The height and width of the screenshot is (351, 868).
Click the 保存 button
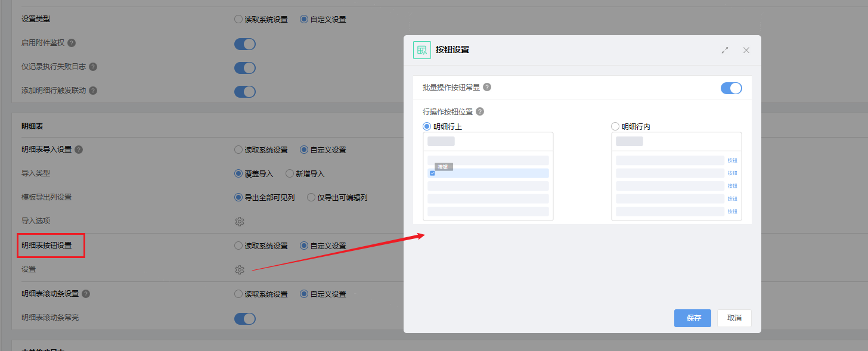coord(694,318)
